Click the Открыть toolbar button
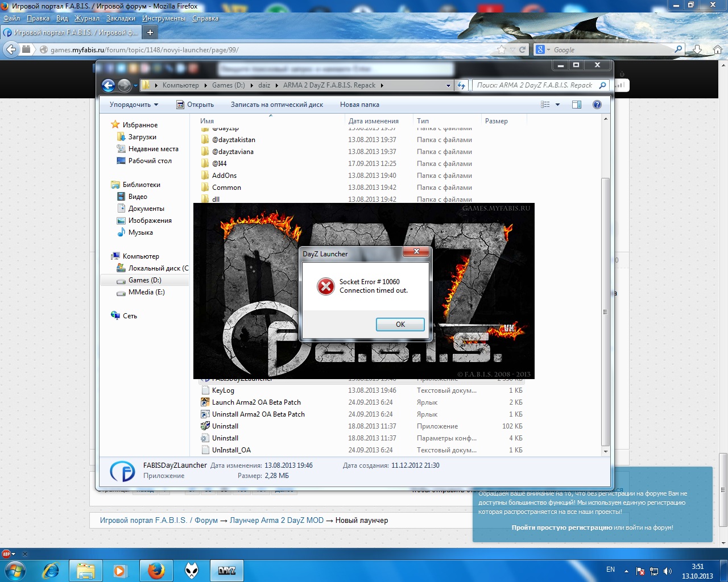728x582 pixels. (195, 105)
